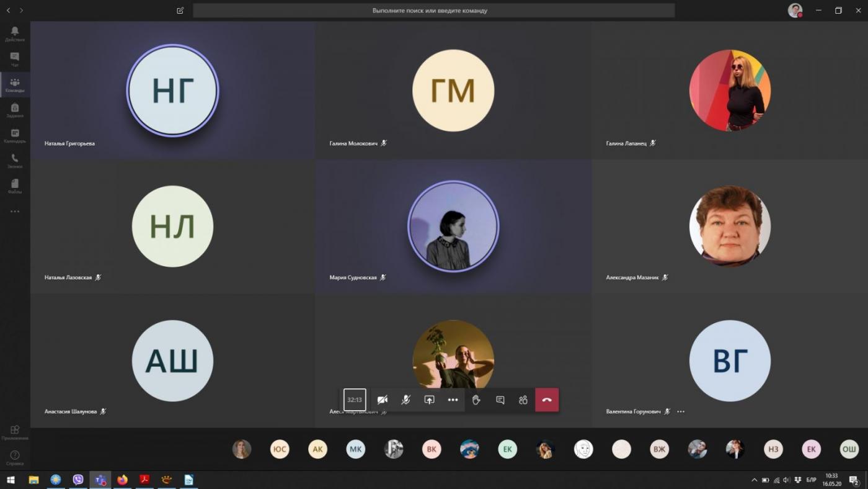Switch to the Chat tab in sidebar

tap(15, 60)
